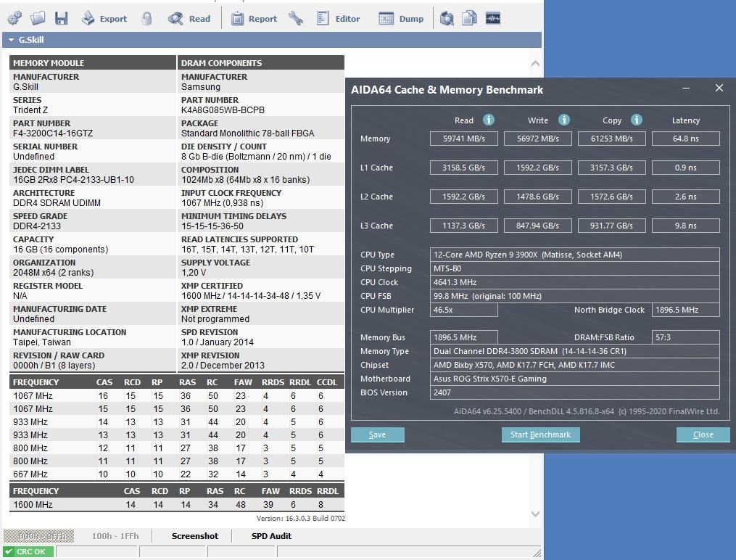Viewport: 736px width, 560px height.
Task: Click DRAM part number K4A8G085WB-BCPB
Action: [223, 110]
